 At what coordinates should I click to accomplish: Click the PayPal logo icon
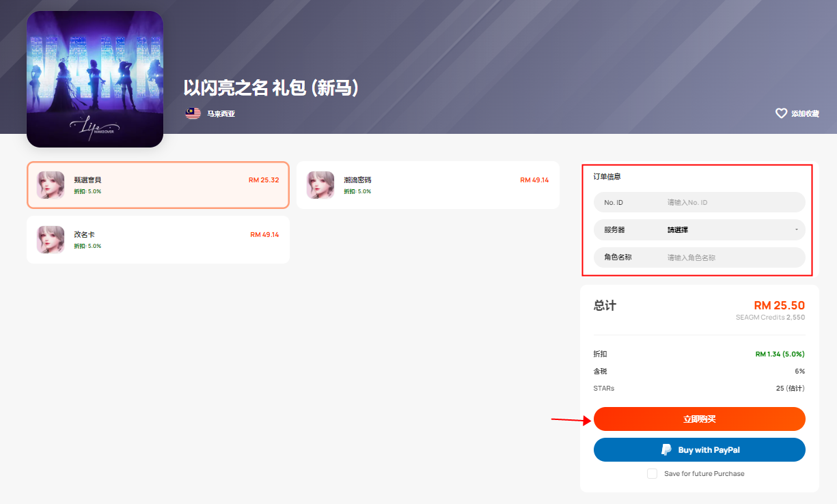click(x=666, y=450)
